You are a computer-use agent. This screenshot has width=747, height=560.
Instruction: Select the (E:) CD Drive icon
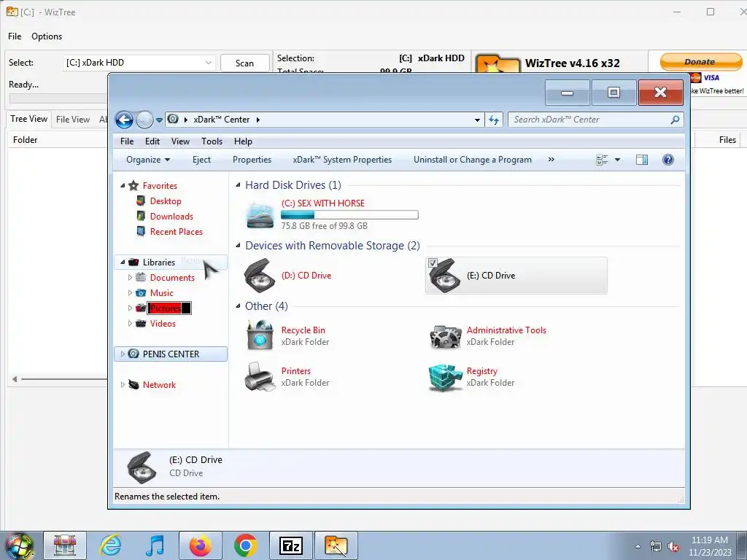[444, 276]
